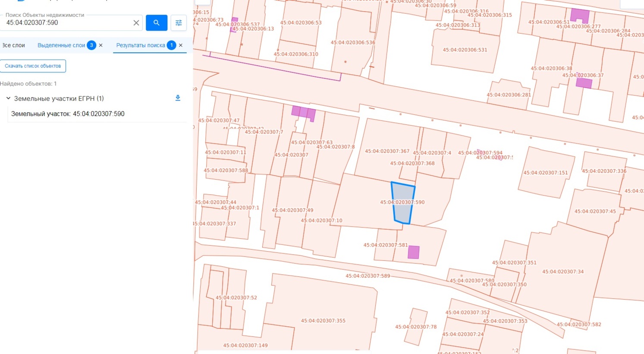Collapse the Земельные участки ЕГРН group
The height and width of the screenshot is (354, 644).
pos(8,98)
